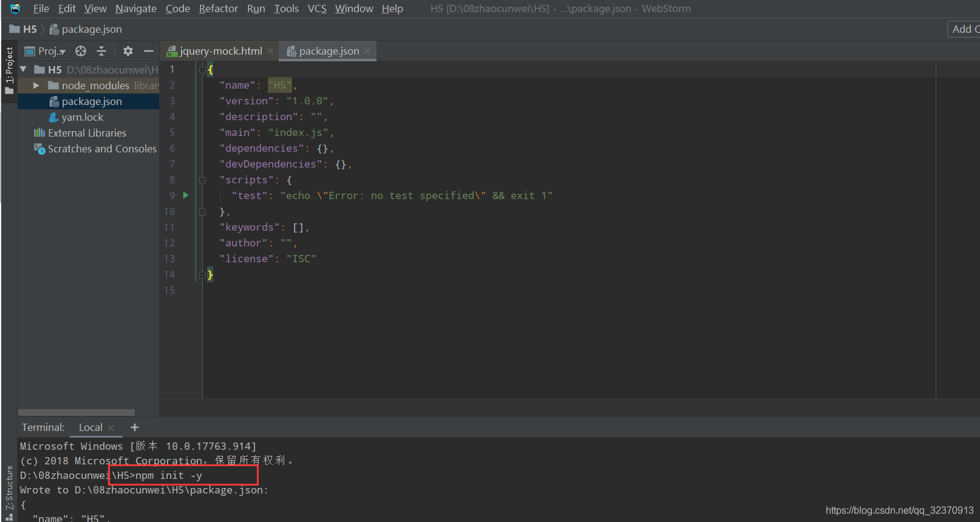Click the "keywords" key on line 11
Viewport: 980px width, 522px height.
coord(250,227)
